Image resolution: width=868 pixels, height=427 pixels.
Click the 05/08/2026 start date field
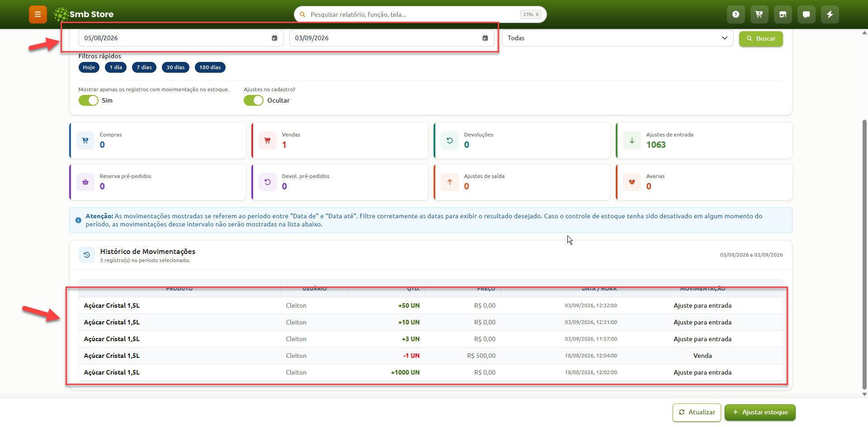[181, 38]
